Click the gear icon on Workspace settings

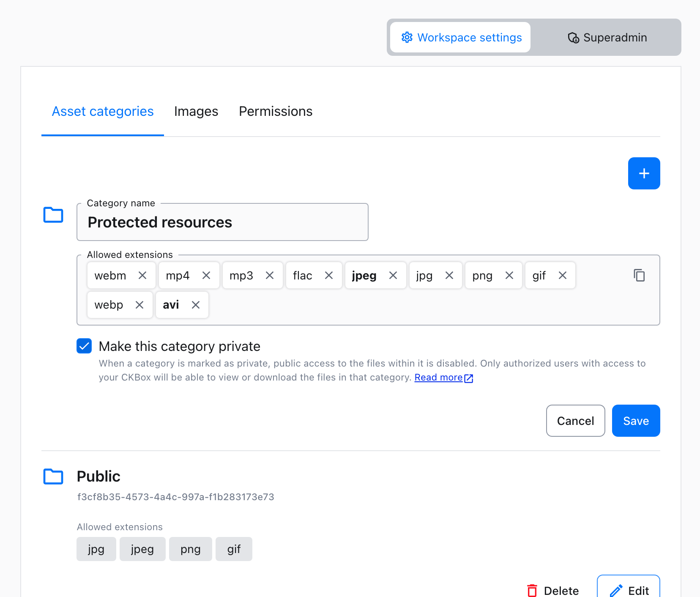pyautogui.click(x=407, y=37)
